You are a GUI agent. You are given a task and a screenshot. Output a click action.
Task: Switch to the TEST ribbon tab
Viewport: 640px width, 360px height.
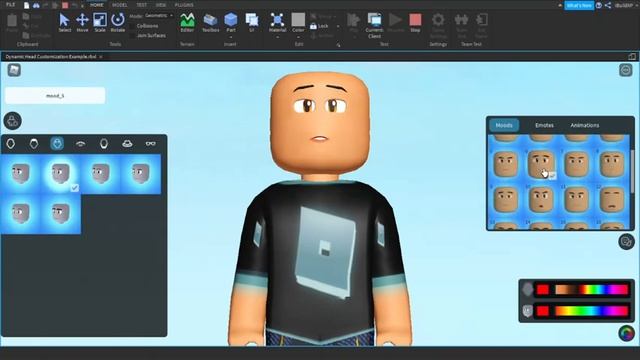tap(141, 5)
